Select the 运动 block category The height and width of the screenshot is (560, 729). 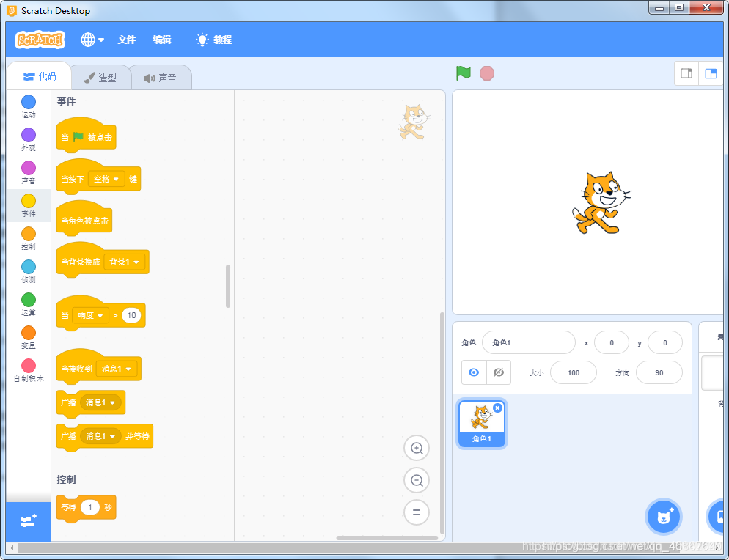(x=29, y=106)
